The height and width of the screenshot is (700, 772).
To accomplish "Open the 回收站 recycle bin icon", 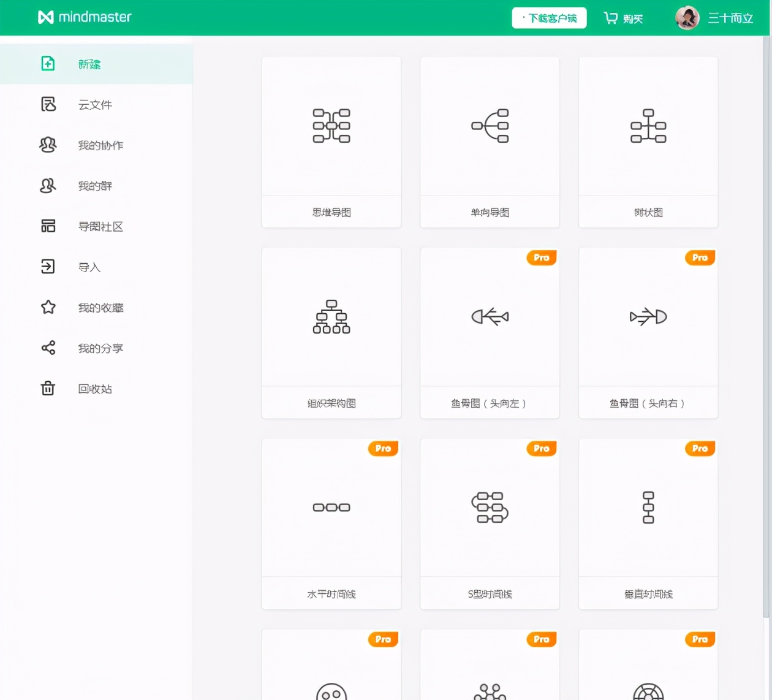I will coord(48,389).
